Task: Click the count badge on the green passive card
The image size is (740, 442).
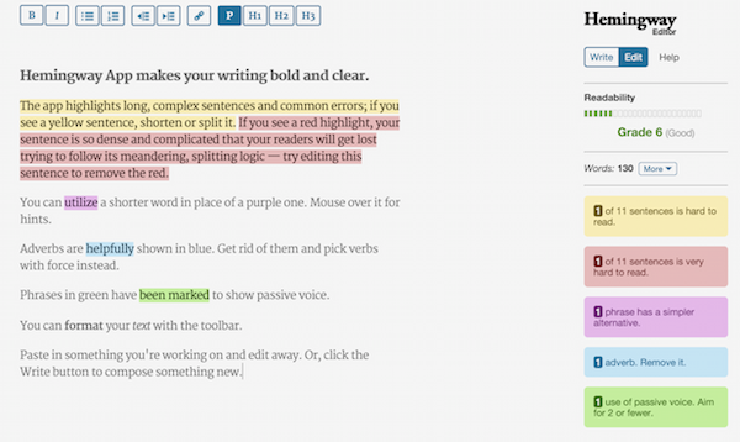Action: pyautogui.click(x=597, y=401)
